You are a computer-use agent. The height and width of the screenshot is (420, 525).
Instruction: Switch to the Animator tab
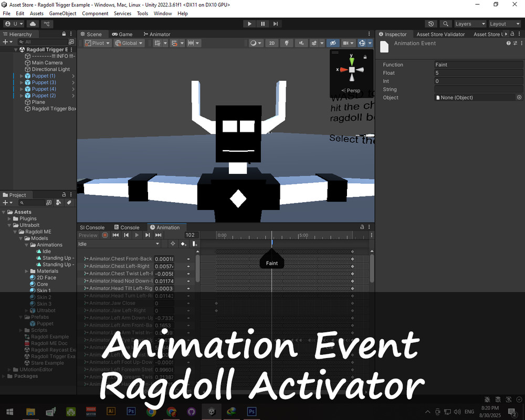(156, 34)
